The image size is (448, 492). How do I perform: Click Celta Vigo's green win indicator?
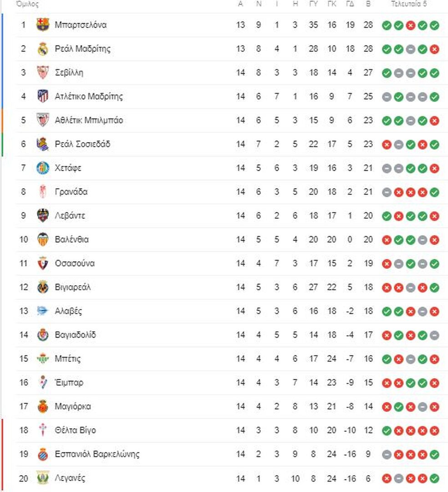pyautogui.click(x=387, y=431)
